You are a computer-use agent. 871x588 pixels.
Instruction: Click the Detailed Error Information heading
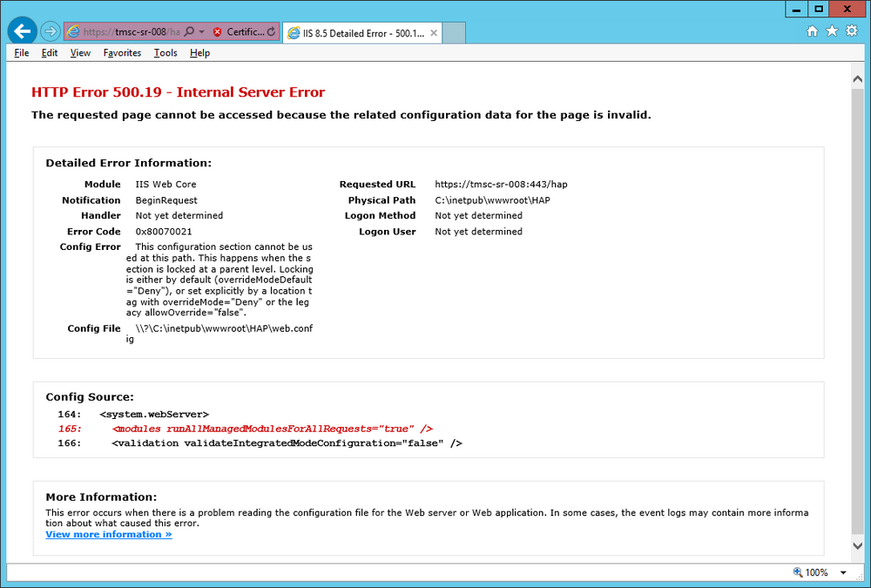click(128, 163)
